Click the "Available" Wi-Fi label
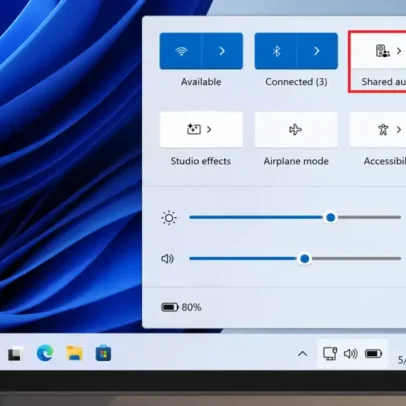 [201, 82]
